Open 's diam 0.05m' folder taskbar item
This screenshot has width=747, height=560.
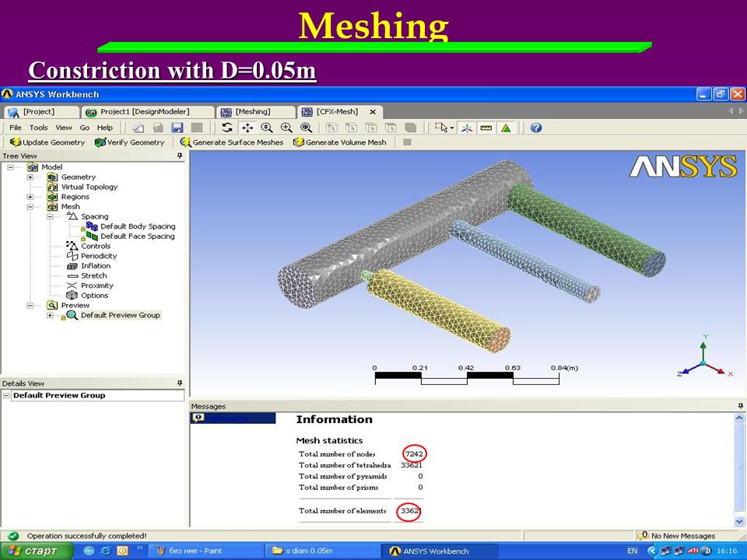coord(322,551)
